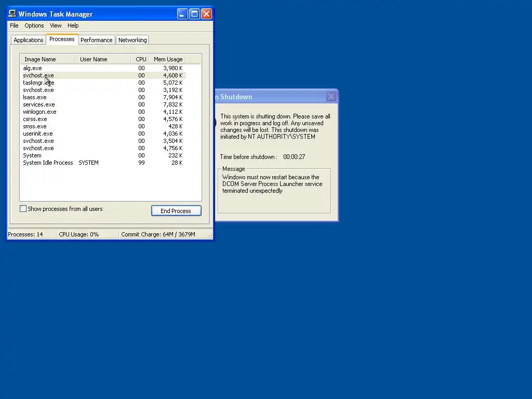Switch to the Performance tab
Image resolution: width=532 pixels, height=399 pixels.
pyautogui.click(x=96, y=40)
